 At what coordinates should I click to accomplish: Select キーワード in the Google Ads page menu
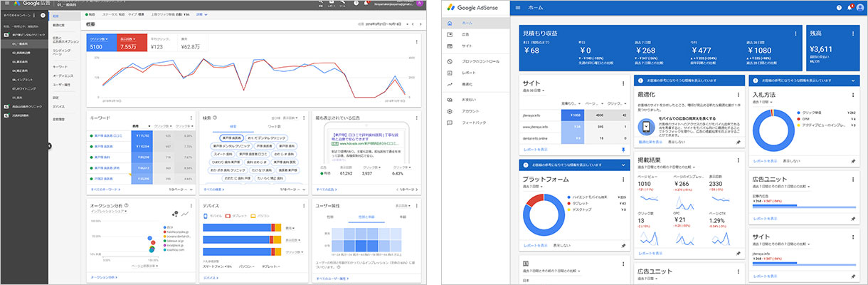pos(61,66)
